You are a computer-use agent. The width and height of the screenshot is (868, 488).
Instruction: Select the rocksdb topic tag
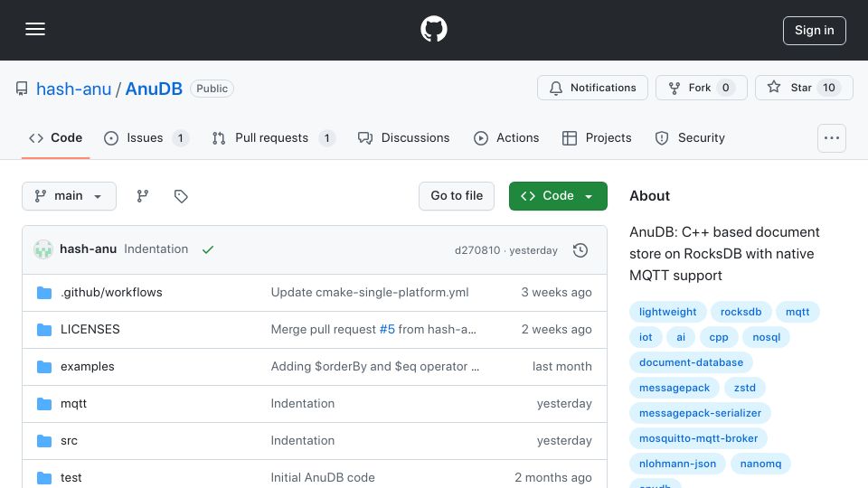(x=741, y=312)
